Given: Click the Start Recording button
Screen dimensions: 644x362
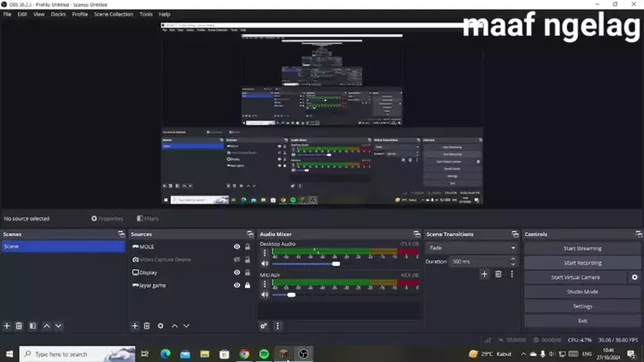Looking at the screenshot, I should tap(582, 263).
